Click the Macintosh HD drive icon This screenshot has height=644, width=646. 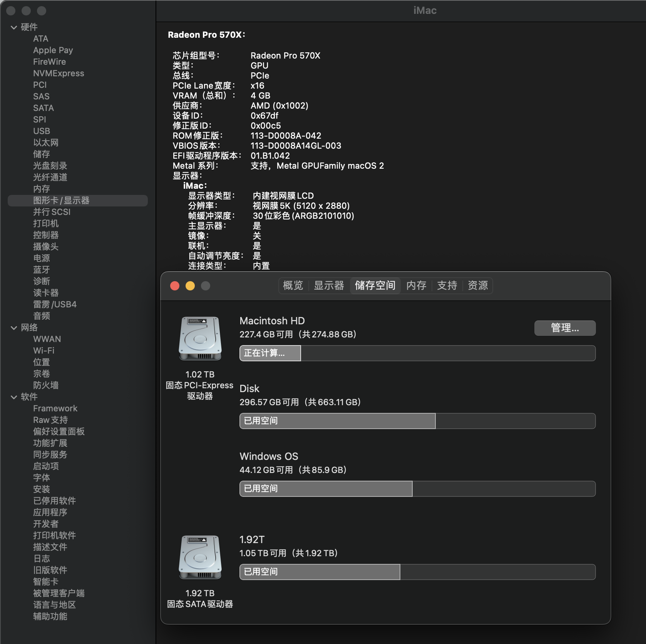click(200, 338)
